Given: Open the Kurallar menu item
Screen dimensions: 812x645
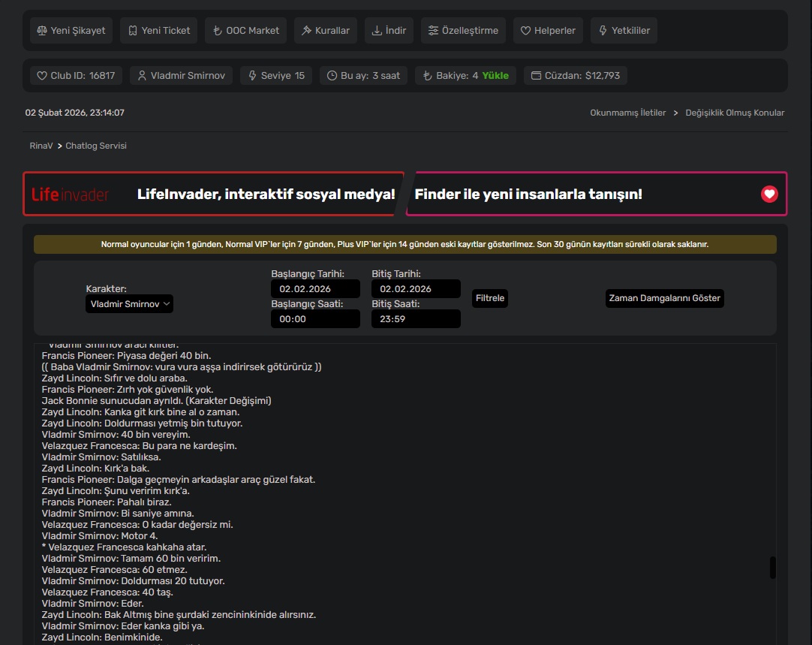Looking at the screenshot, I should (325, 31).
